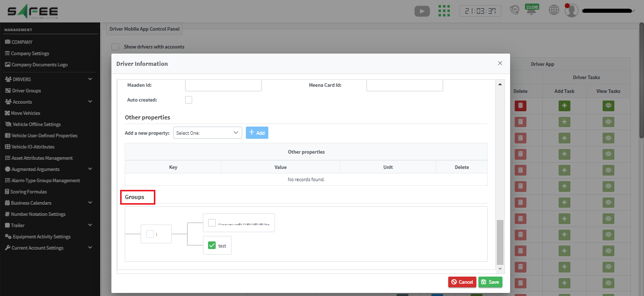The width and height of the screenshot is (644, 296).
Task: Click the page vertical scrollbar on right
Action: coord(641,80)
